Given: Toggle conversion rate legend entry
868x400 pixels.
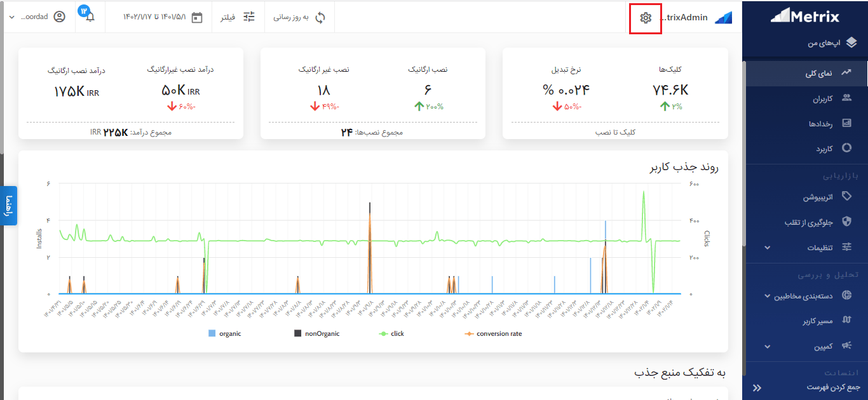Looking at the screenshot, I should (x=493, y=333).
